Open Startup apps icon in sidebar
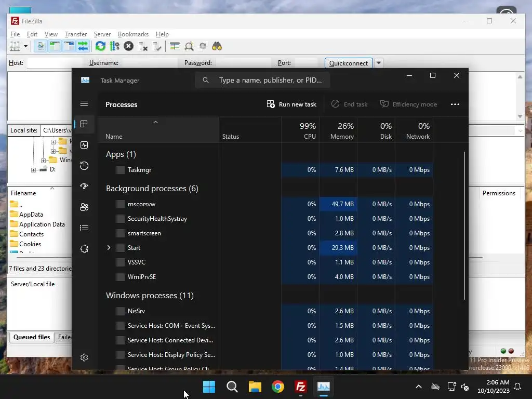This screenshot has width=532, height=399. (84, 187)
